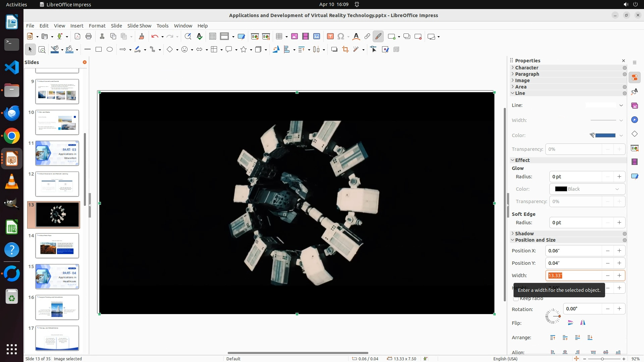Click the Insert Image toolbar icon
The height and width of the screenshot is (362, 644).
click(x=294, y=37)
